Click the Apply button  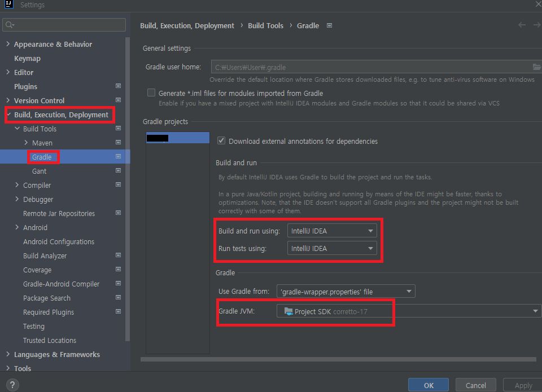pos(523,385)
